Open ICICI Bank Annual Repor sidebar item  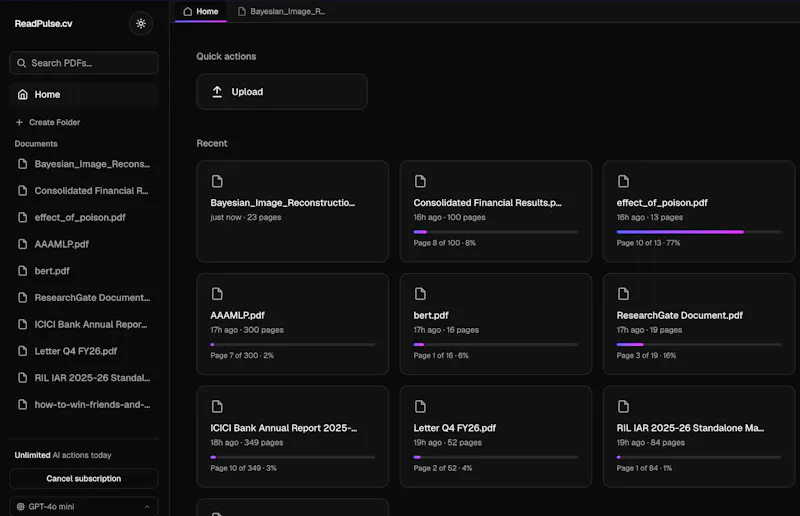pos(84,325)
